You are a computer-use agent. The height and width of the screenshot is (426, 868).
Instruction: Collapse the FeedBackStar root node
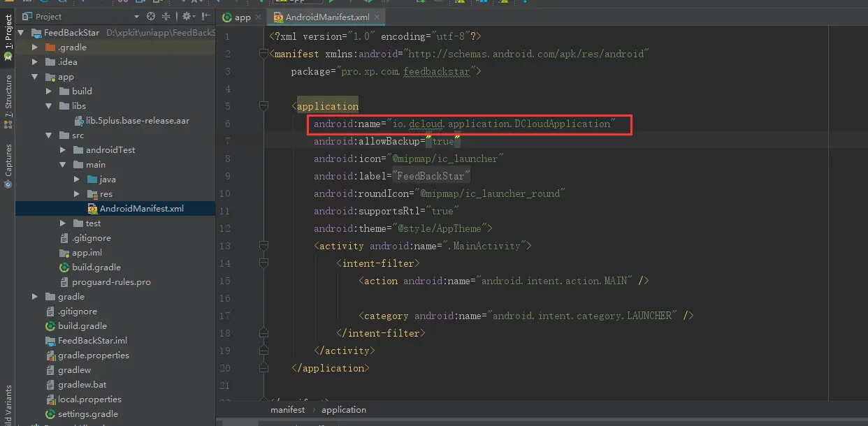20,33
